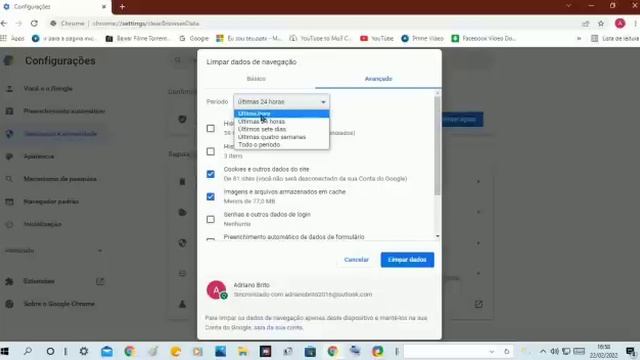
Task: Open the Windows Start menu
Action: pos(5,351)
